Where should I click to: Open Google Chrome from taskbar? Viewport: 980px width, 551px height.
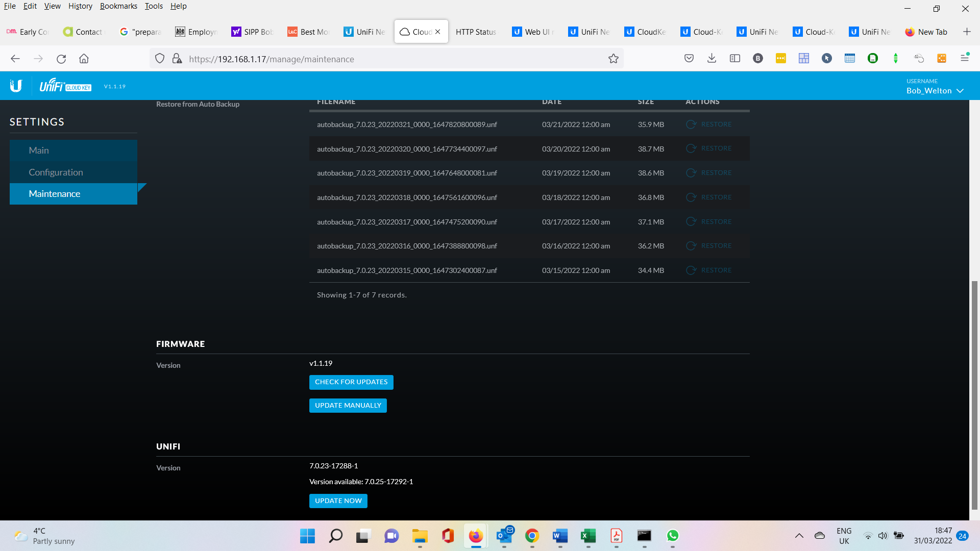tap(532, 536)
